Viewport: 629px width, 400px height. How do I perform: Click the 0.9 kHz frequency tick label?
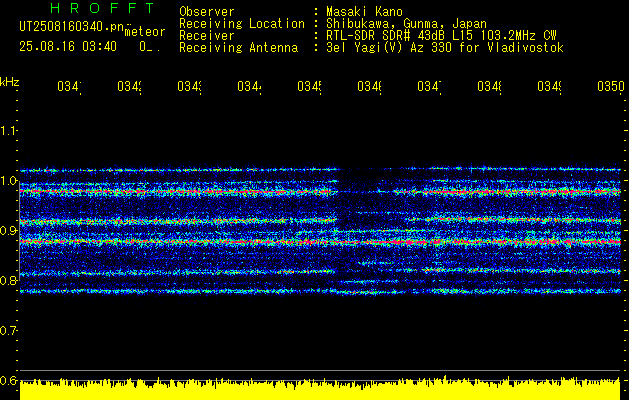coord(8,230)
